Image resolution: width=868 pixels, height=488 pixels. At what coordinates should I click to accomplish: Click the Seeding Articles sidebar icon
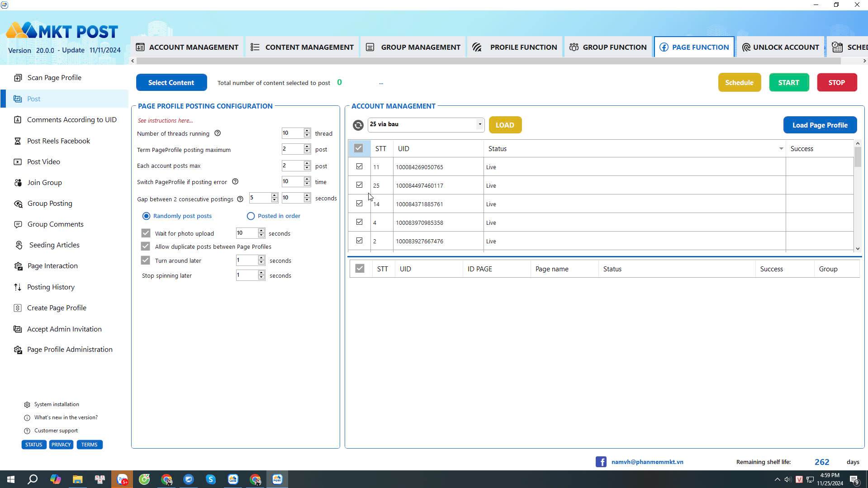[19, 245]
